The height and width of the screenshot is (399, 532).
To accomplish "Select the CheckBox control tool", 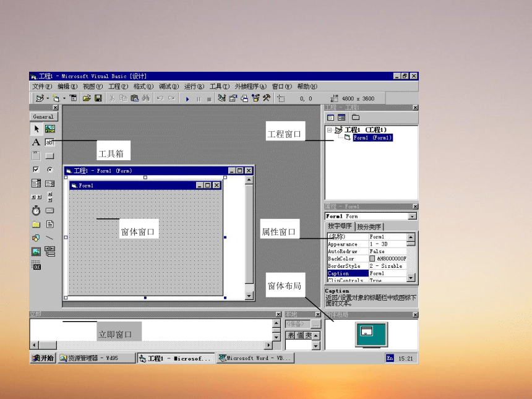I will [x=36, y=169].
